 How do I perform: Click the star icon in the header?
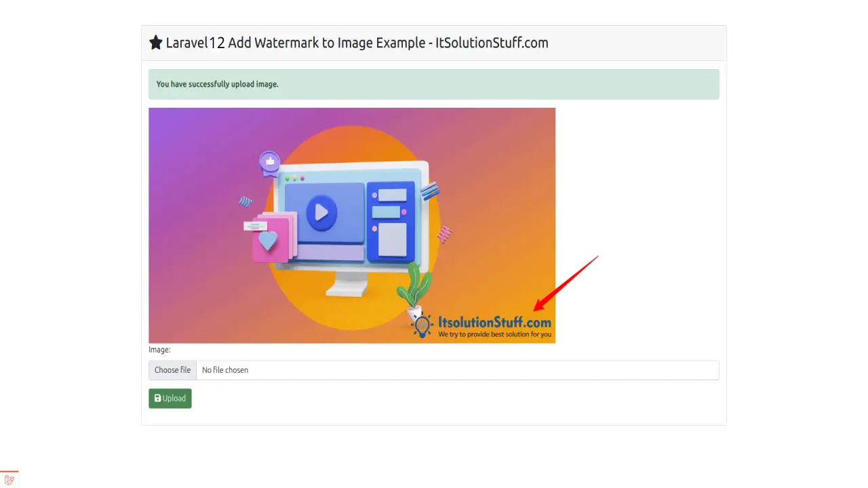tap(156, 43)
